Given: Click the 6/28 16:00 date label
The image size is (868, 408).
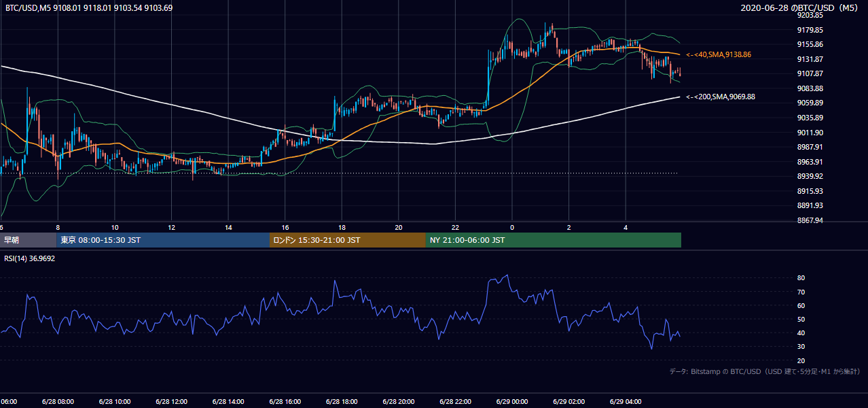Looking at the screenshot, I should pos(285,402).
